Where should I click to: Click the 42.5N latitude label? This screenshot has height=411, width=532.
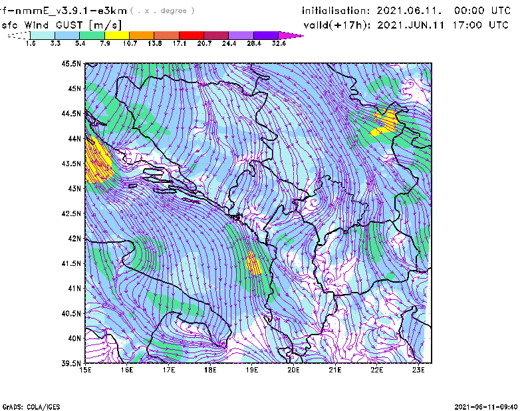(71, 213)
